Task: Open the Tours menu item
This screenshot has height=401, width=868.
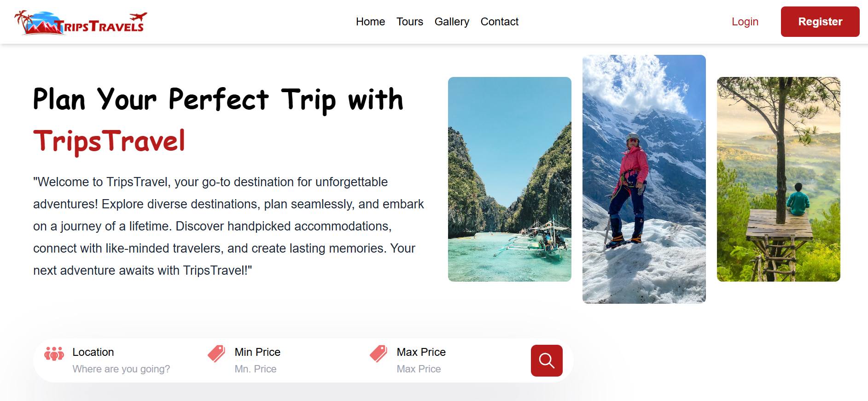Action: (x=409, y=22)
